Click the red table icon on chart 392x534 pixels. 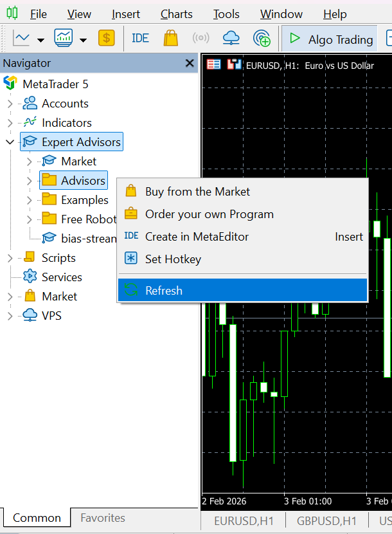click(x=214, y=64)
